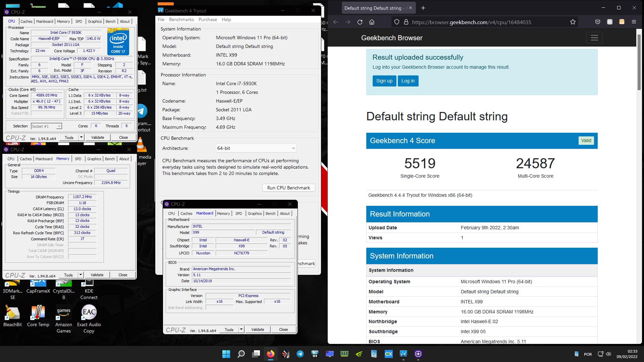Open Socket #1 selection dropdown in CPU-Z
644x362 pixels.
point(46,126)
